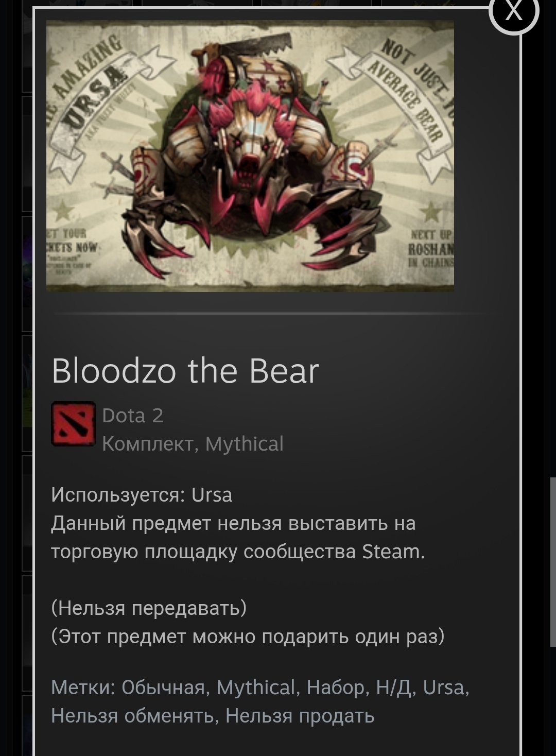Click the red Dota 2 logo icon

pos(74,424)
